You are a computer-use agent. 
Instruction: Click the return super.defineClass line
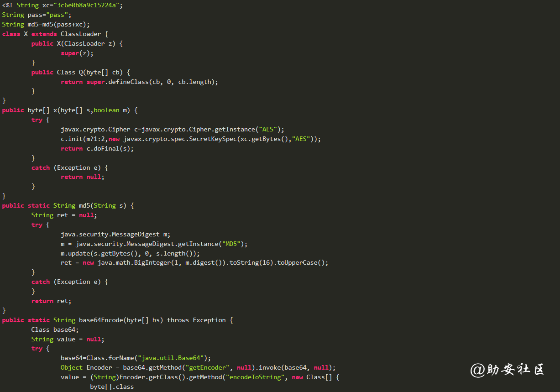[140, 82]
